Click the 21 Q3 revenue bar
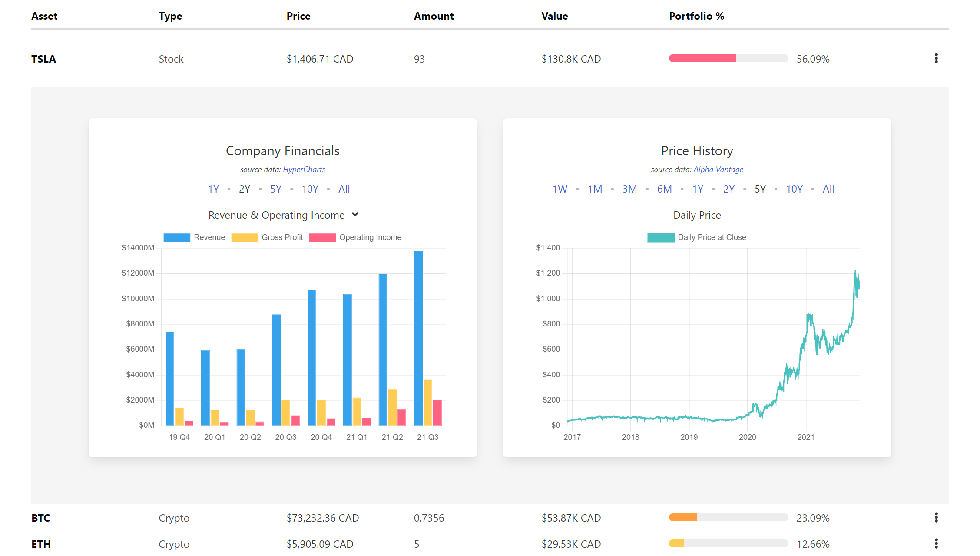980x556 pixels. pyautogui.click(x=418, y=338)
